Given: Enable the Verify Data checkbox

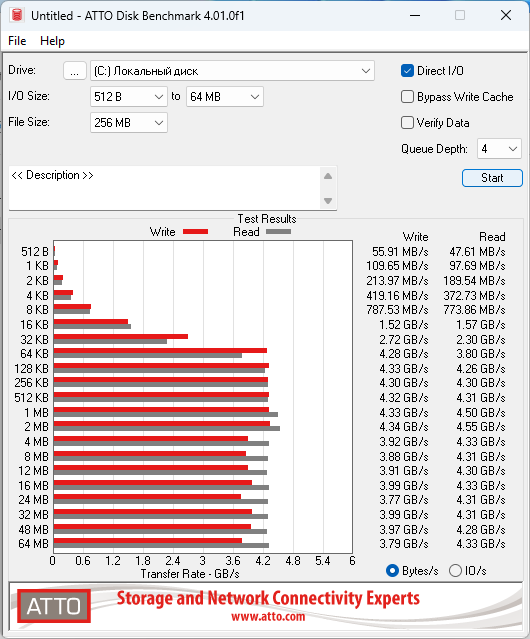Looking at the screenshot, I should (x=407, y=123).
